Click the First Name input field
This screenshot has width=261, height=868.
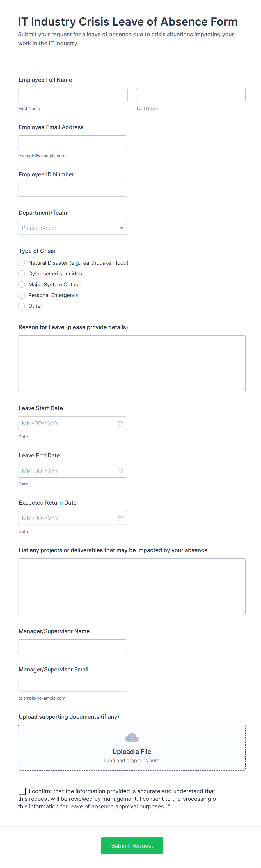click(x=73, y=95)
